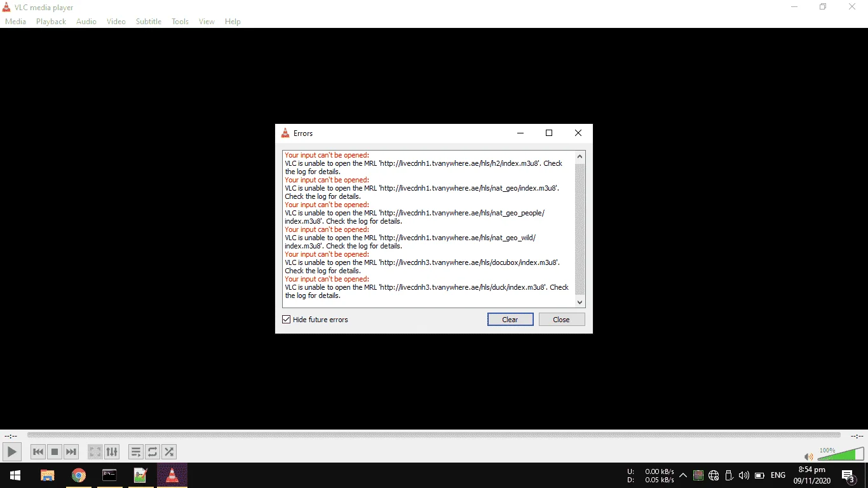Click the duck/index.m3u8 error message

[x=427, y=291]
